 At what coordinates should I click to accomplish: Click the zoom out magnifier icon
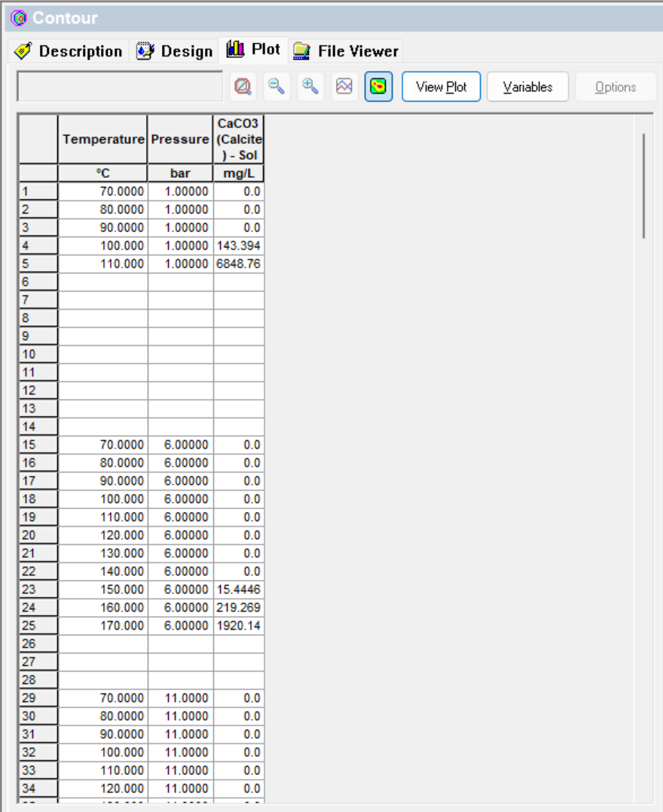(x=277, y=87)
